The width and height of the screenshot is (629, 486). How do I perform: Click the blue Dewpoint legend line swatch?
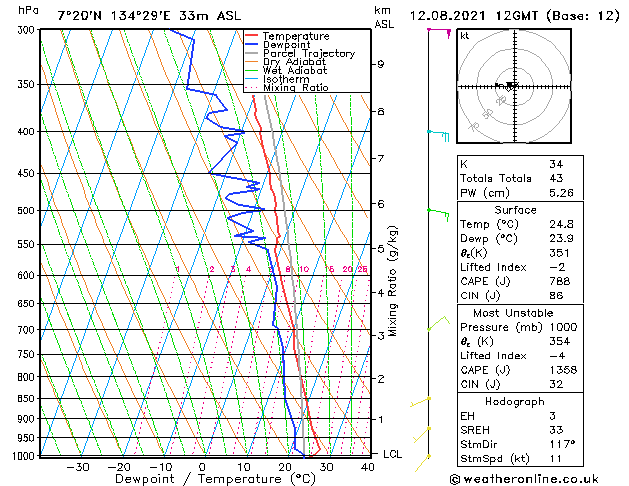click(x=251, y=45)
